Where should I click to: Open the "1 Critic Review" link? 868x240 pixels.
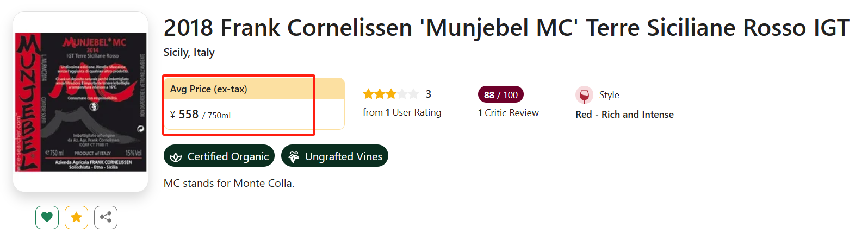(508, 113)
